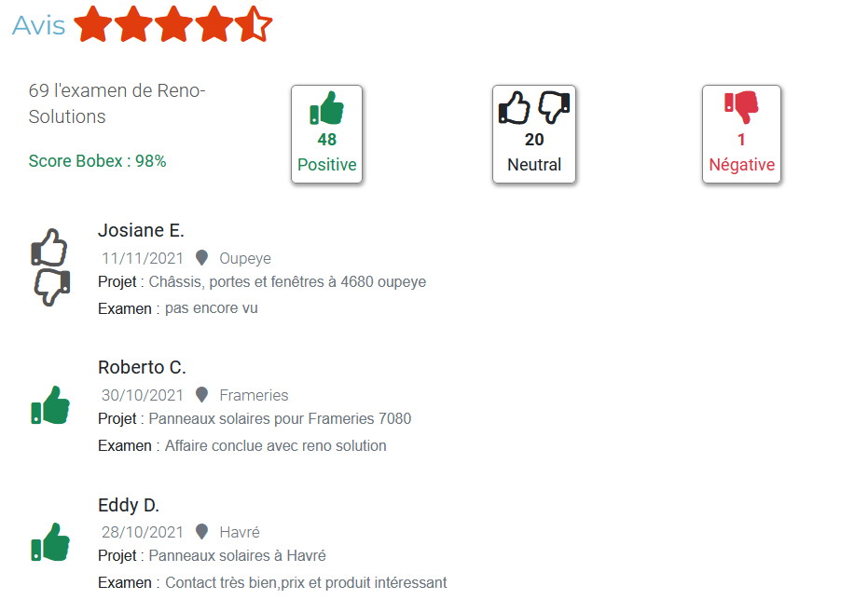The image size is (868, 613).
Task: Click the half-filled fifth rating star
Action: (x=253, y=24)
